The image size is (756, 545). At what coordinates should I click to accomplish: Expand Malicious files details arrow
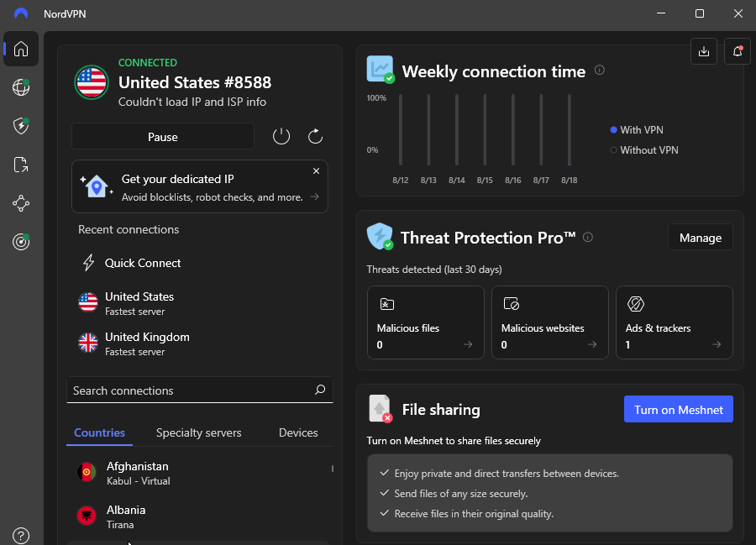pos(468,344)
